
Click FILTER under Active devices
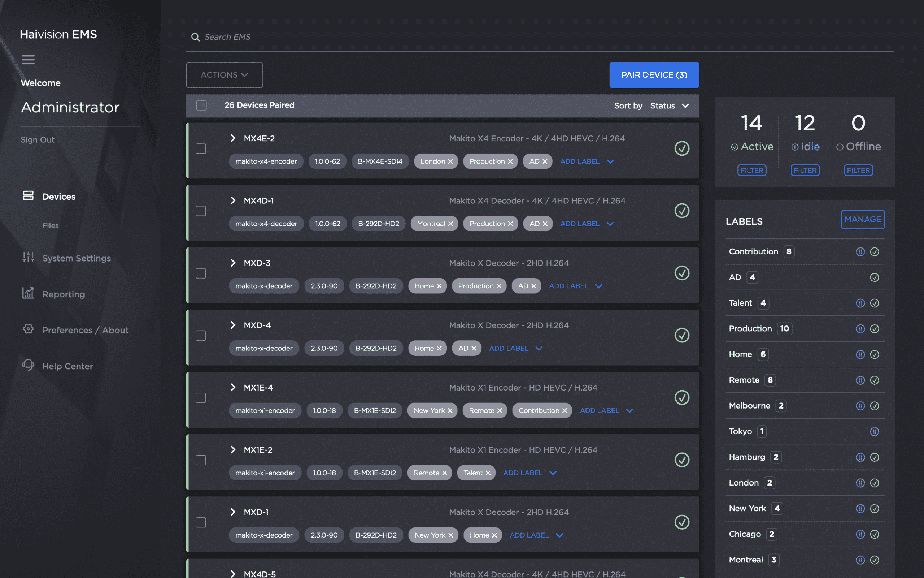click(751, 171)
